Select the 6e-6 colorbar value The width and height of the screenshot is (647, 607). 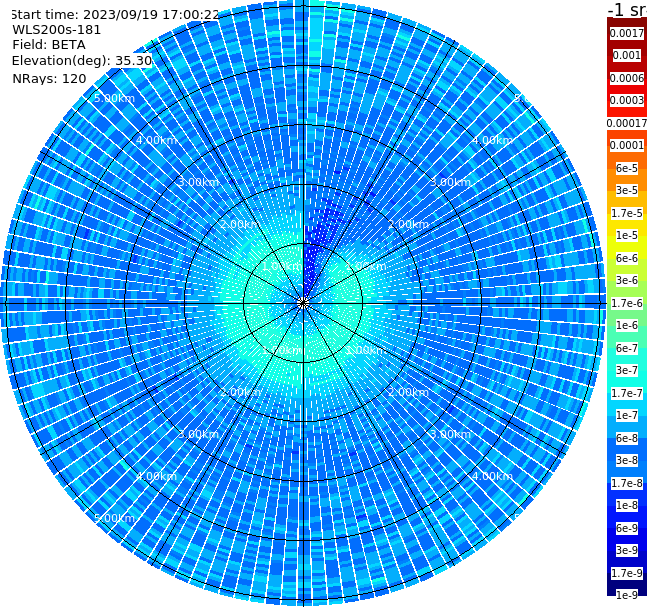(627, 258)
